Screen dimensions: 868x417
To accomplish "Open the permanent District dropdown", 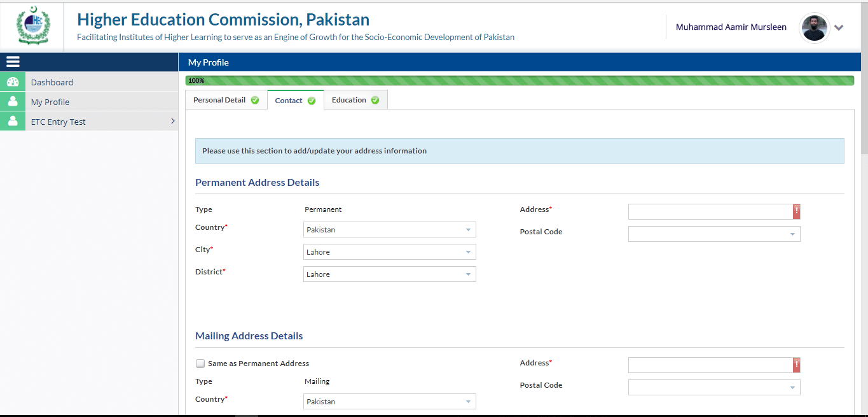I will (x=389, y=274).
